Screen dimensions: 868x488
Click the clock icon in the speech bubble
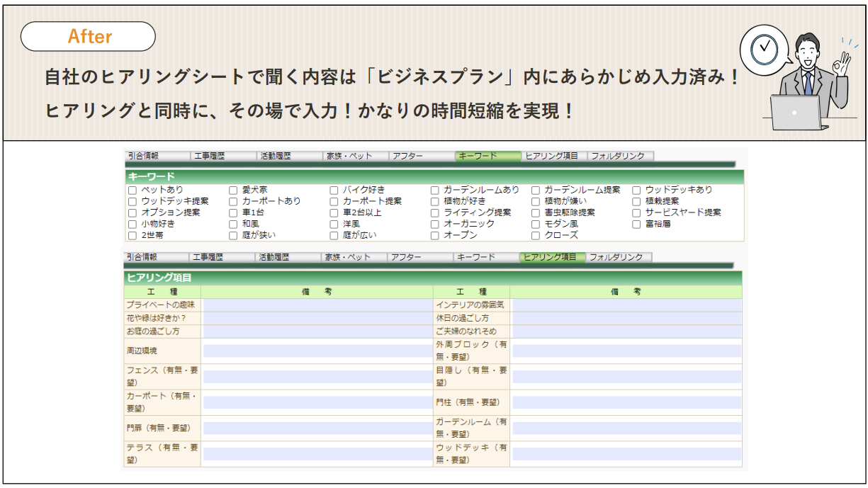[x=764, y=50]
